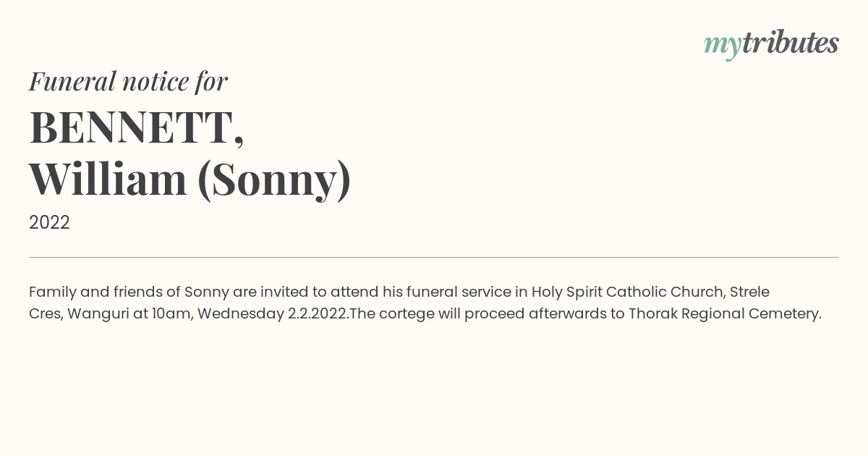Screen dimensions: 868x456
Task: Click the first name William
Action: pos(109,180)
